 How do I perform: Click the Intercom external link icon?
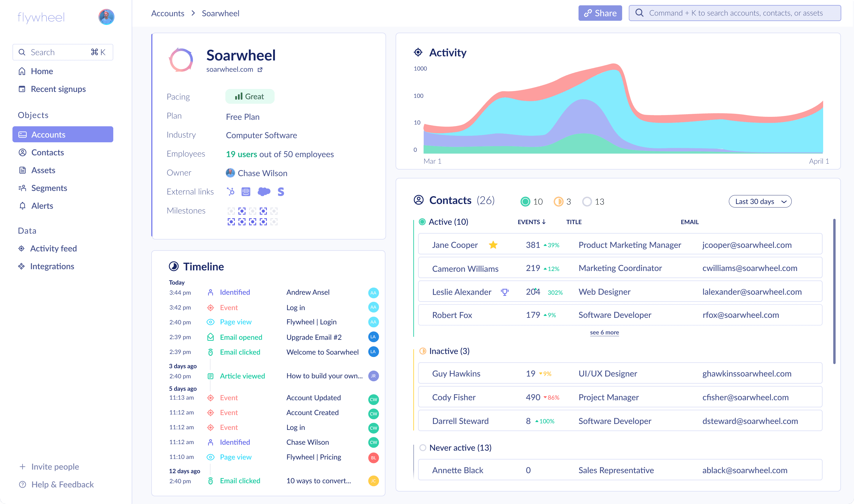246,192
